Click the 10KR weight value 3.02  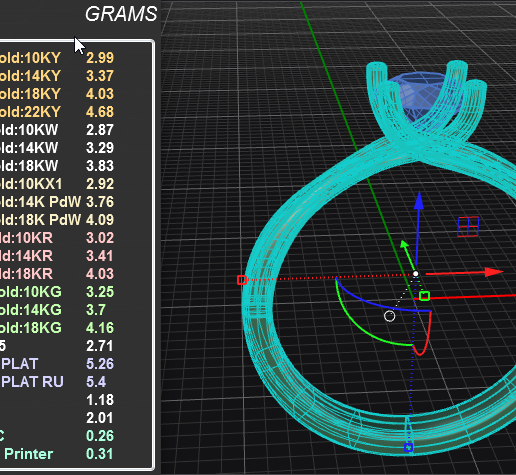[100, 238]
